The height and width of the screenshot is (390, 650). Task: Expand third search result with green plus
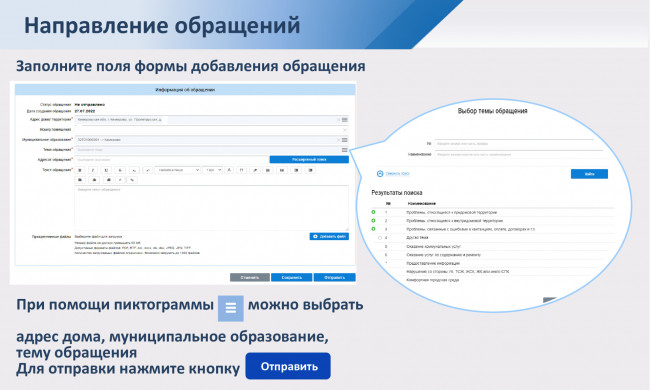point(373,229)
